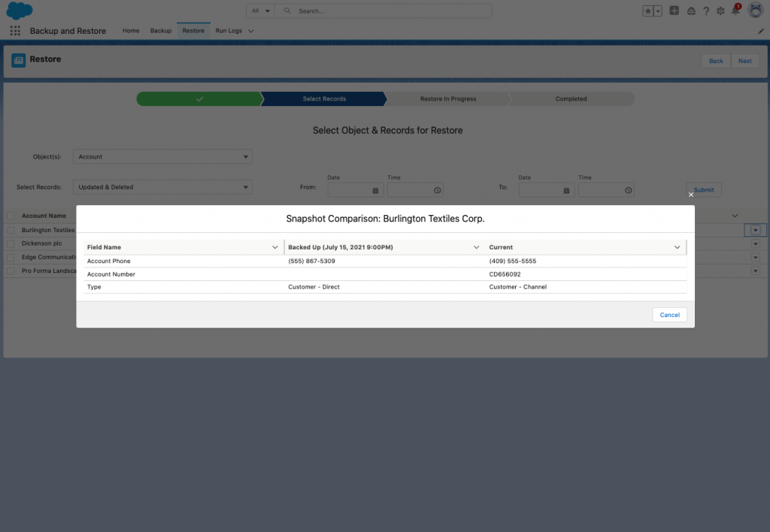Viewport: 770px width, 532px height.
Task: Go to the Home tab
Action: pos(131,30)
